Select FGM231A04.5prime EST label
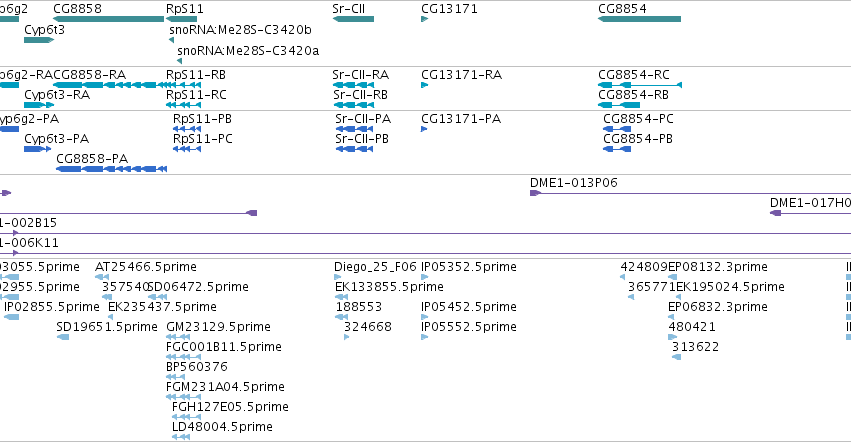Image resolution: width=851 pixels, height=442 pixels. 225,387
